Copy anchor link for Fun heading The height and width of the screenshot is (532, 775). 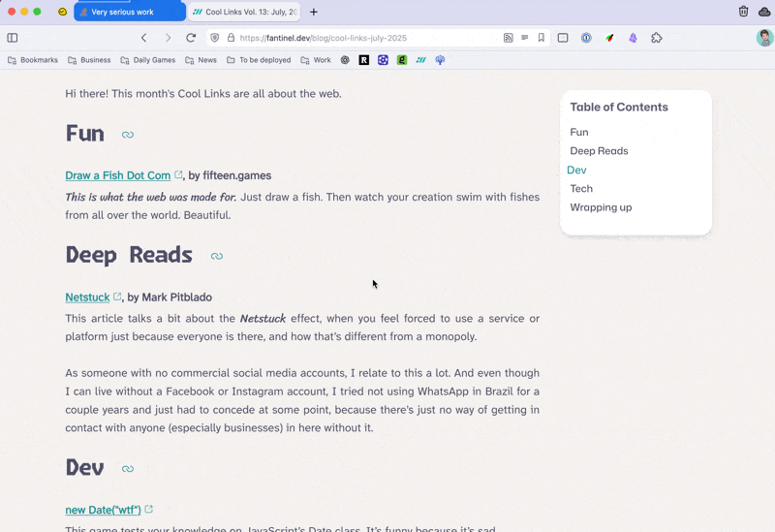[x=128, y=135]
